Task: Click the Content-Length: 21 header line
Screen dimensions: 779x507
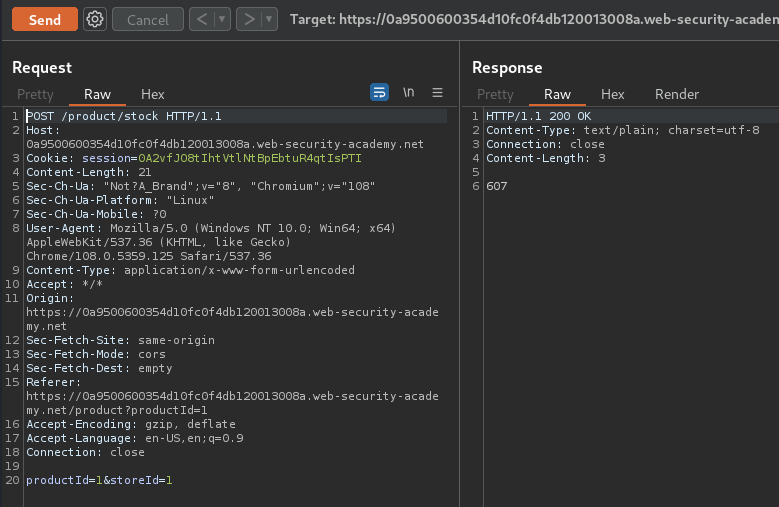Action: (88, 172)
